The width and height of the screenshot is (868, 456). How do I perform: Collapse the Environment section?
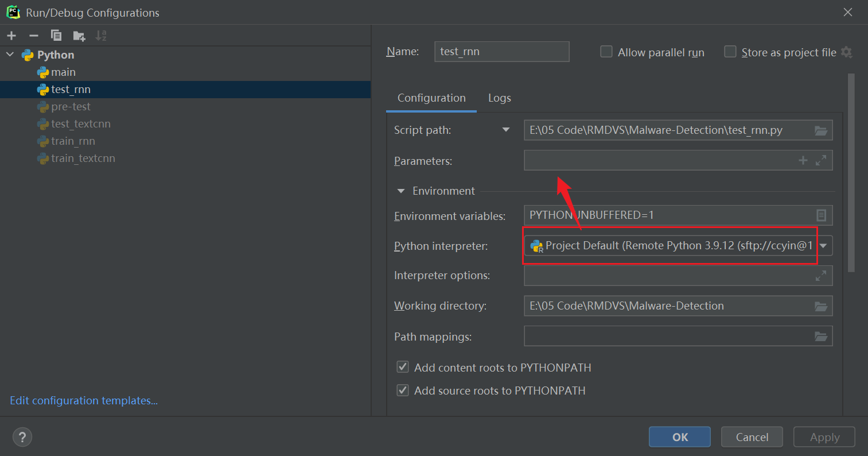401,191
